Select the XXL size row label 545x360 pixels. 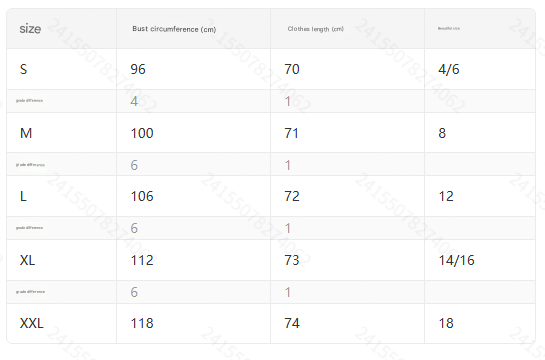coord(32,324)
